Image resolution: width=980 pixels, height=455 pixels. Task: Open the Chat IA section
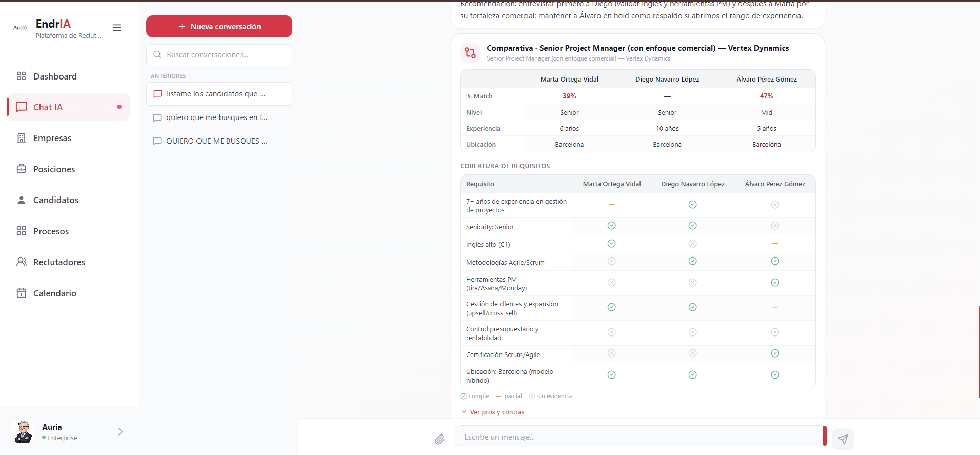[69, 107]
